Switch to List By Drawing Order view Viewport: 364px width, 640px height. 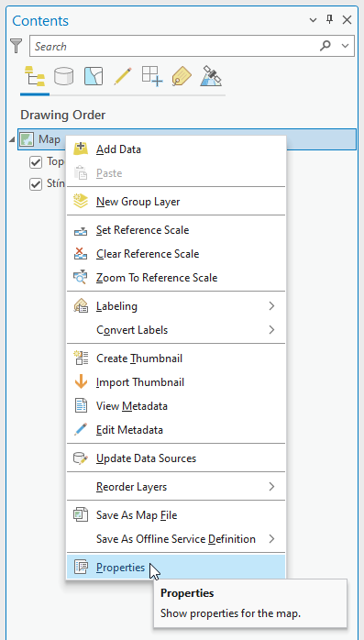[35, 76]
